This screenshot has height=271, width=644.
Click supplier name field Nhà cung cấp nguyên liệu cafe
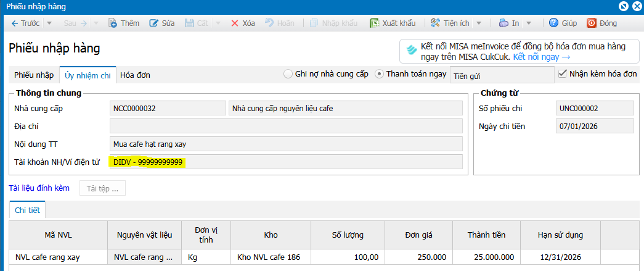pyautogui.click(x=345, y=109)
